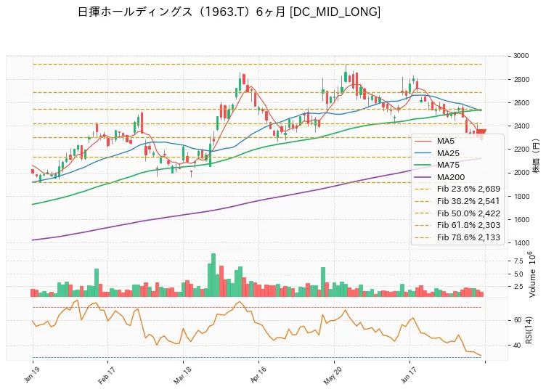Click the Jun 17 x-axis date label

coord(409,375)
